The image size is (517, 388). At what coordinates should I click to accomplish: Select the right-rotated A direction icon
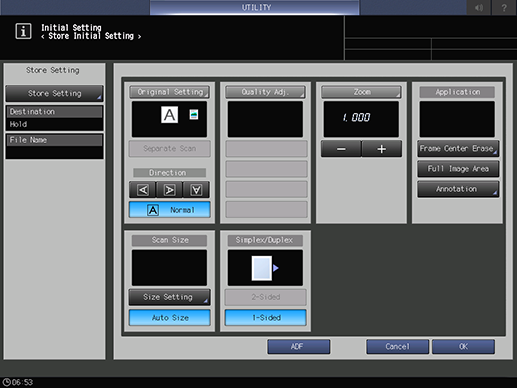coord(169,190)
